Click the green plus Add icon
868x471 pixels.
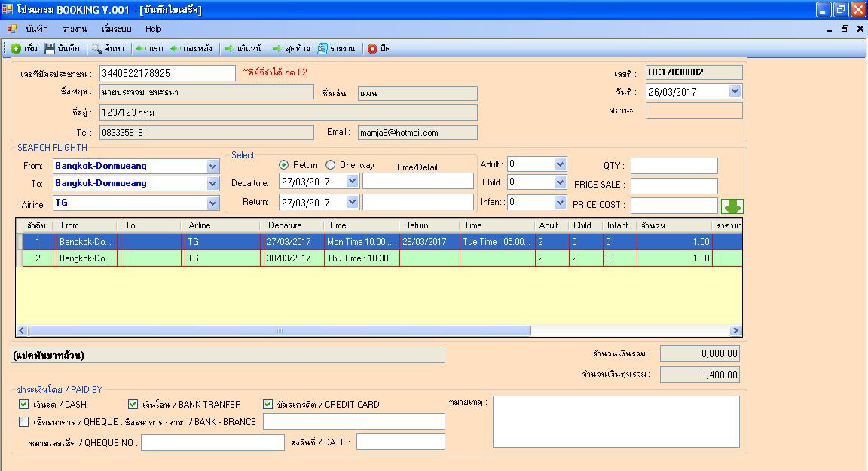[x=16, y=49]
